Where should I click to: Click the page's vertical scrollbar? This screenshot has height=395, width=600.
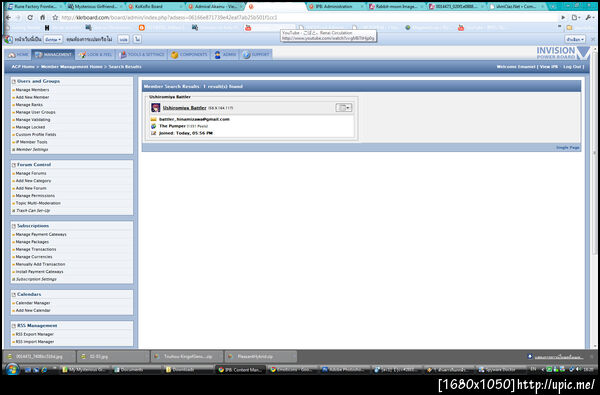tap(594, 153)
